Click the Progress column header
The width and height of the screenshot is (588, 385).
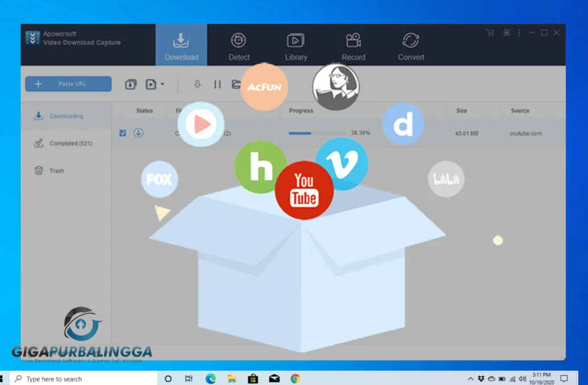click(301, 110)
